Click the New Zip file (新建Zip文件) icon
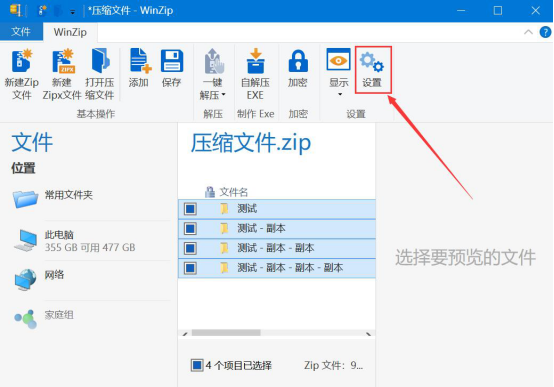The width and height of the screenshot is (554, 387). click(22, 61)
